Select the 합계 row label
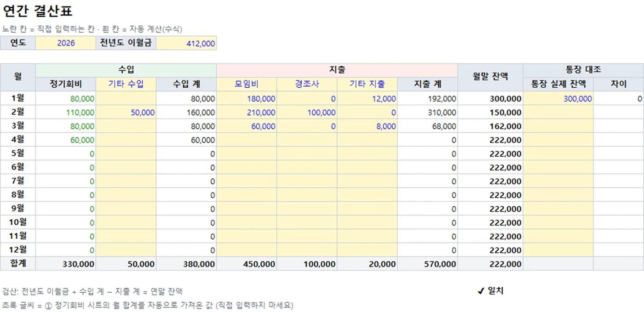This screenshot has width=644, height=312. [18, 264]
